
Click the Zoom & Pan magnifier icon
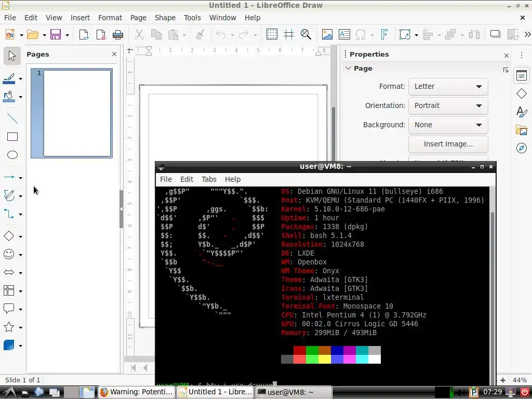coord(306,34)
